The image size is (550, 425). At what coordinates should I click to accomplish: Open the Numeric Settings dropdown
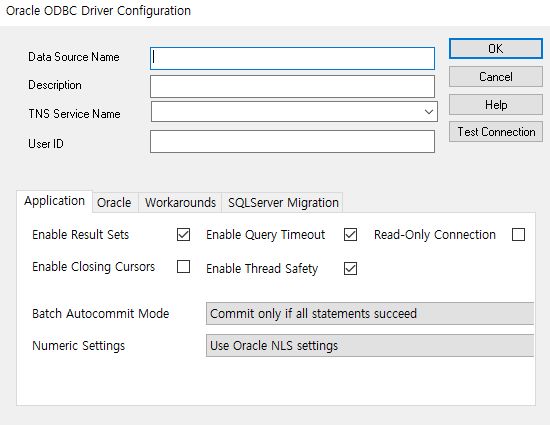[x=370, y=346]
